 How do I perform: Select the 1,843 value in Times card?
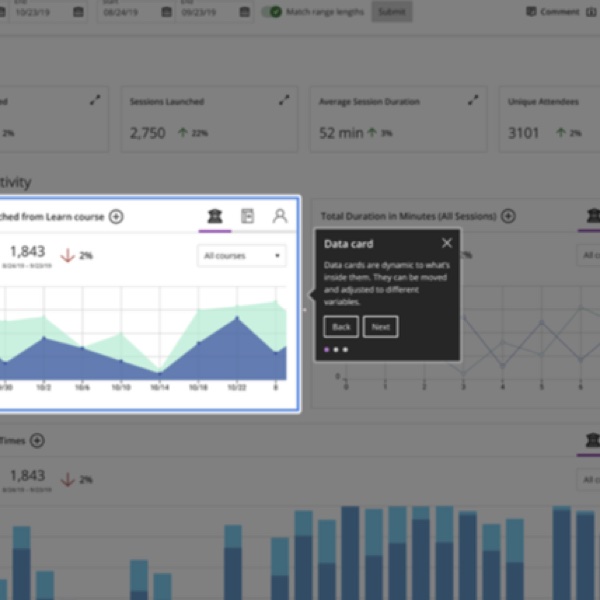28,476
